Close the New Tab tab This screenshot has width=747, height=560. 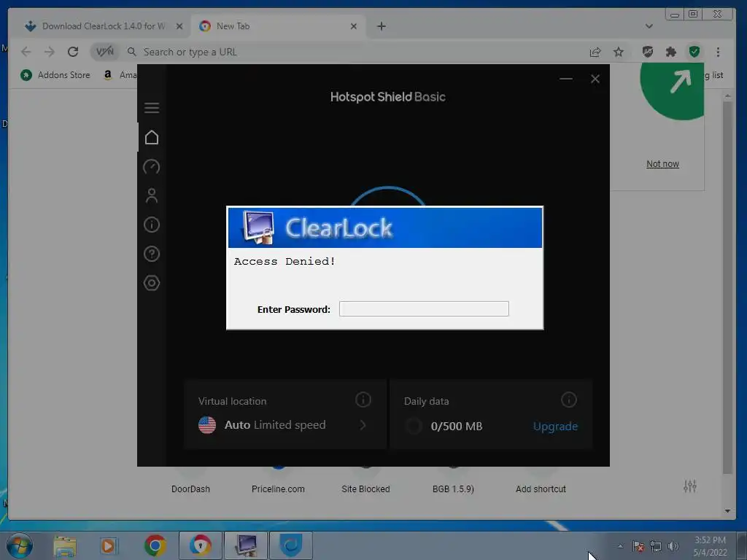pyautogui.click(x=354, y=26)
